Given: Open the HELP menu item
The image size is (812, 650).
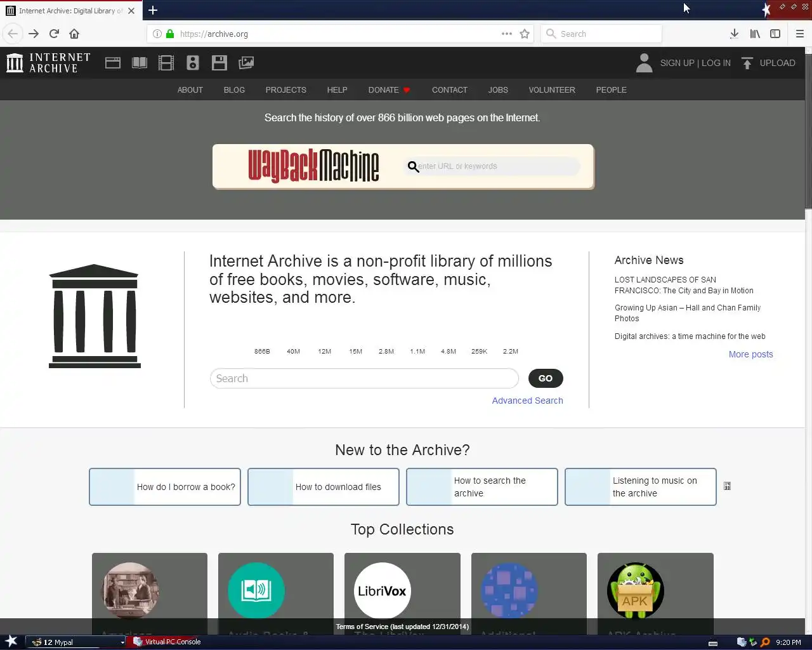Looking at the screenshot, I should (x=337, y=90).
